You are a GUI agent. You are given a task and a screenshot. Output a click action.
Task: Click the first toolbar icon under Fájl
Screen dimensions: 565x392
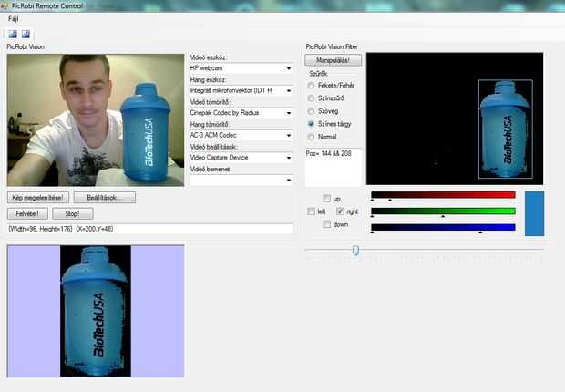13,35
